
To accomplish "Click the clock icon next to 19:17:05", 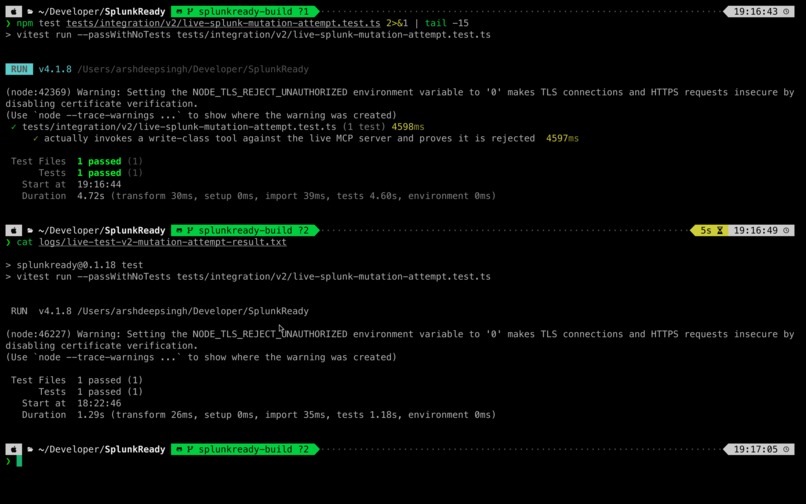I will (786, 449).
